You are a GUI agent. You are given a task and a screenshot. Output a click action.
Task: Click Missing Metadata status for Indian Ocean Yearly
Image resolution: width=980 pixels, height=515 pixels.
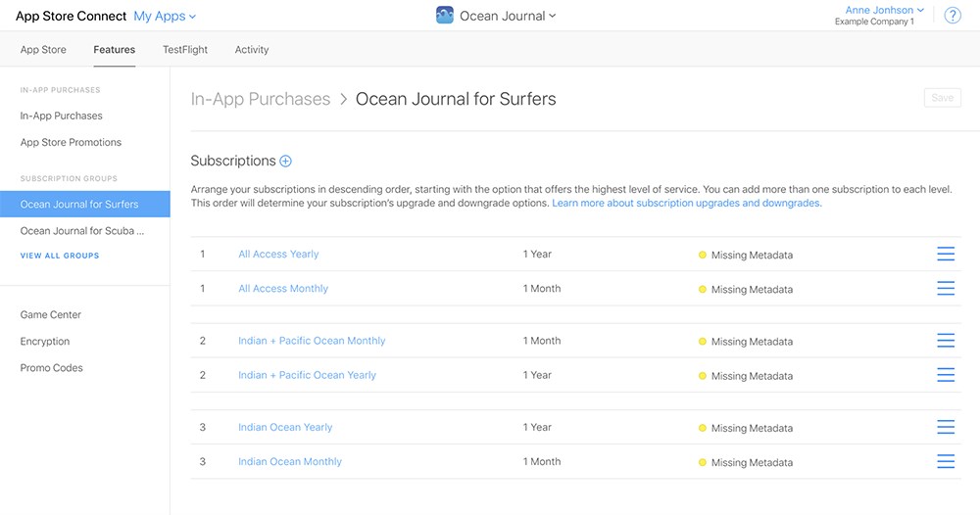pos(752,428)
